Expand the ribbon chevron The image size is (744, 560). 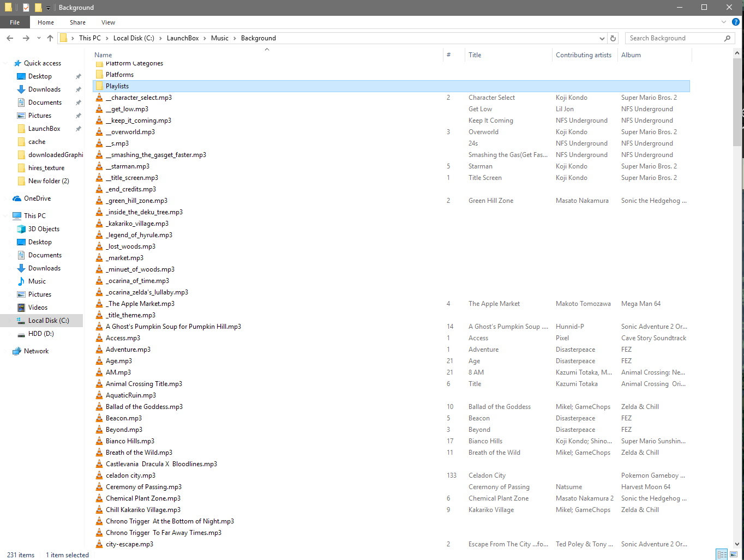coord(724,22)
